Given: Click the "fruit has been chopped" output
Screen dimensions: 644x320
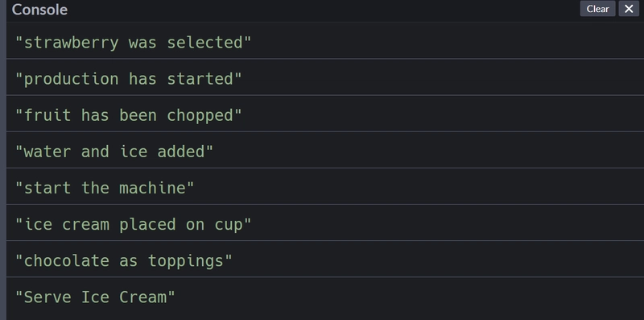Looking at the screenshot, I should (x=325, y=114).
